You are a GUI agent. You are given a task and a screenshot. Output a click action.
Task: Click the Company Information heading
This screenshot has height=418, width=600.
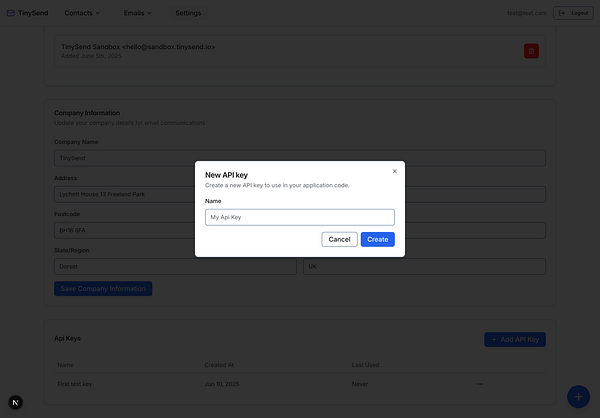(87, 113)
